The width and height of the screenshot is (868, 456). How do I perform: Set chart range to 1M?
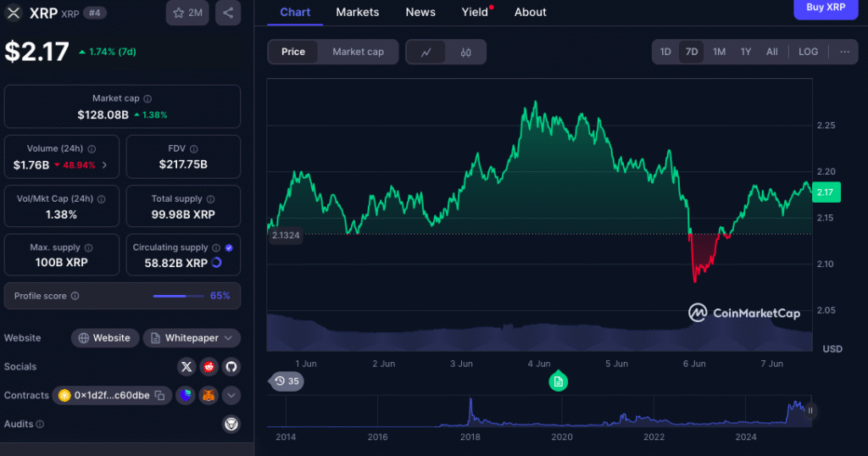719,52
